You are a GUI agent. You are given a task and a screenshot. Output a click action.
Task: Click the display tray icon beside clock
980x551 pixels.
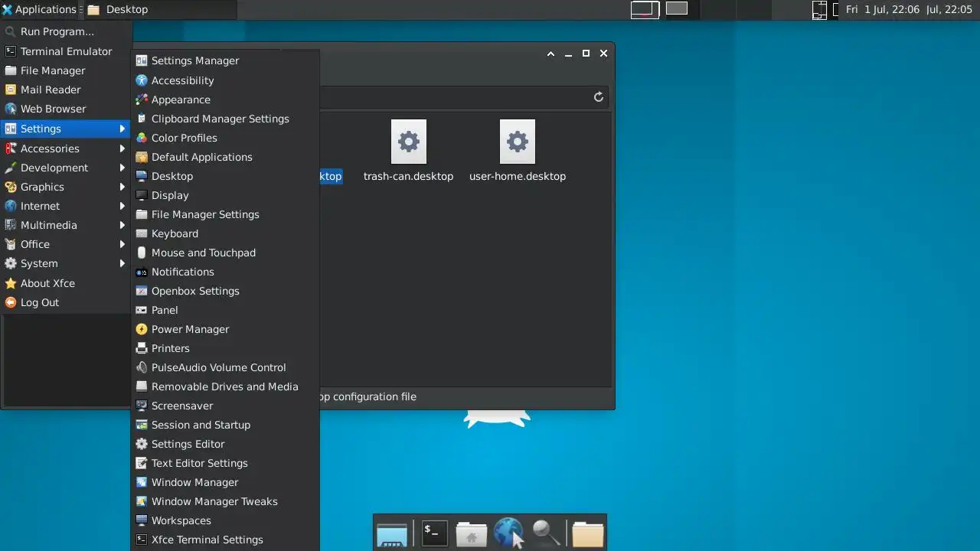(819, 9)
